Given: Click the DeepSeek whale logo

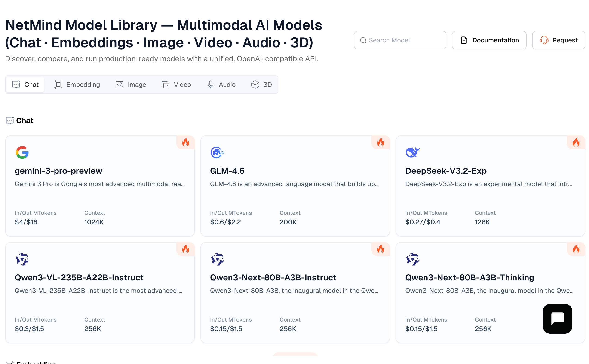Looking at the screenshot, I should [x=412, y=152].
